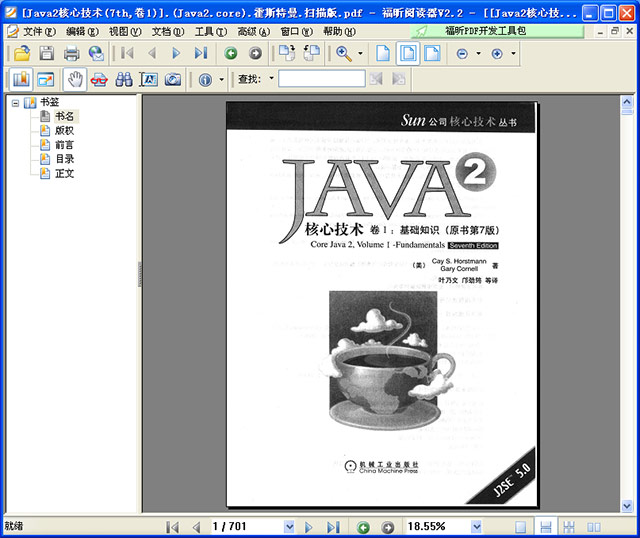Open page number dropdown in status bar
This screenshot has height=538, width=640.
pos(289,527)
